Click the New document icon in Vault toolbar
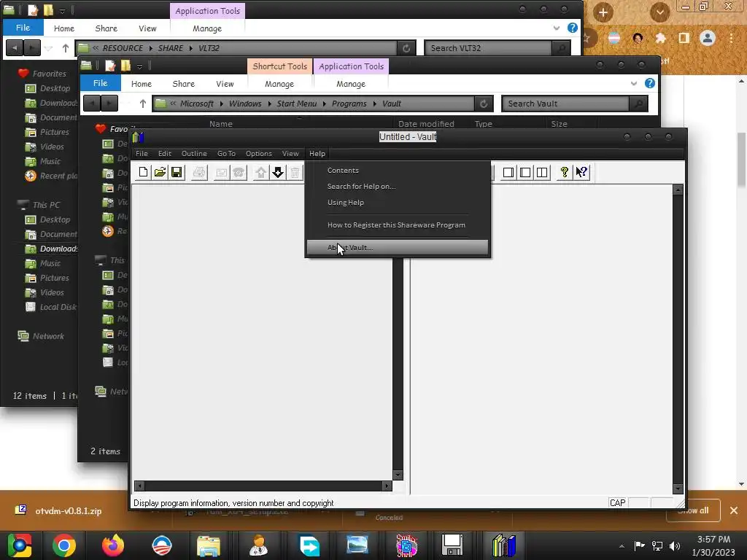The width and height of the screenshot is (747, 560). [x=143, y=172]
